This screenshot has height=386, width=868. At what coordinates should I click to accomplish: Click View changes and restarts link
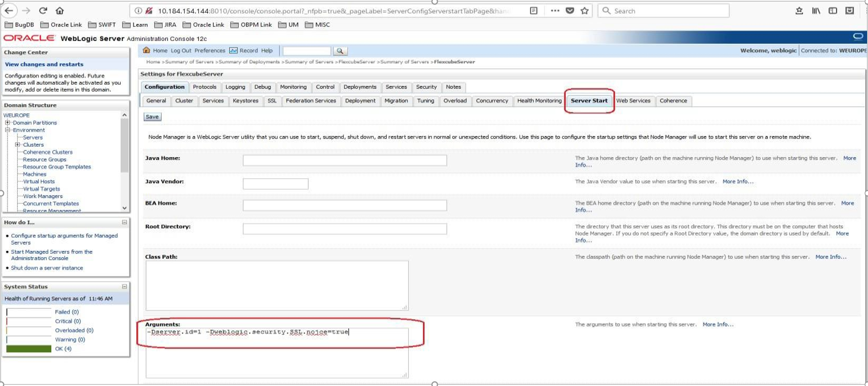pyautogui.click(x=44, y=64)
